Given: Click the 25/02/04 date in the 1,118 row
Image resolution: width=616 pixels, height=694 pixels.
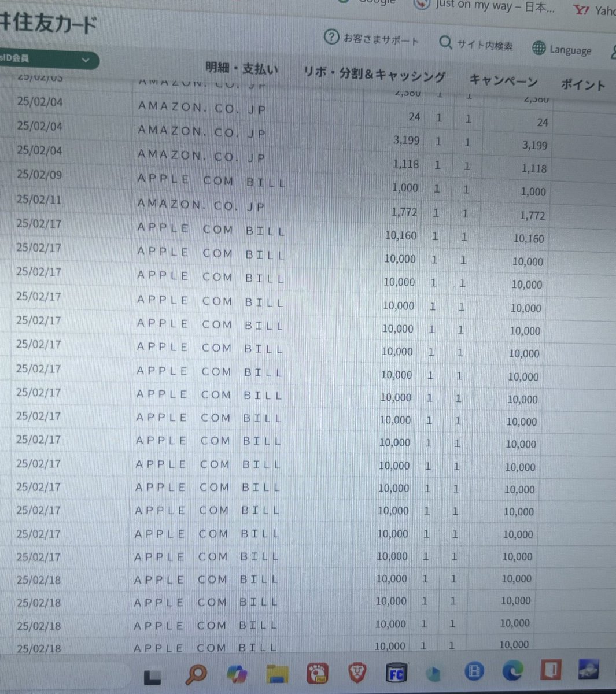Looking at the screenshot, I should pyautogui.click(x=39, y=150).
